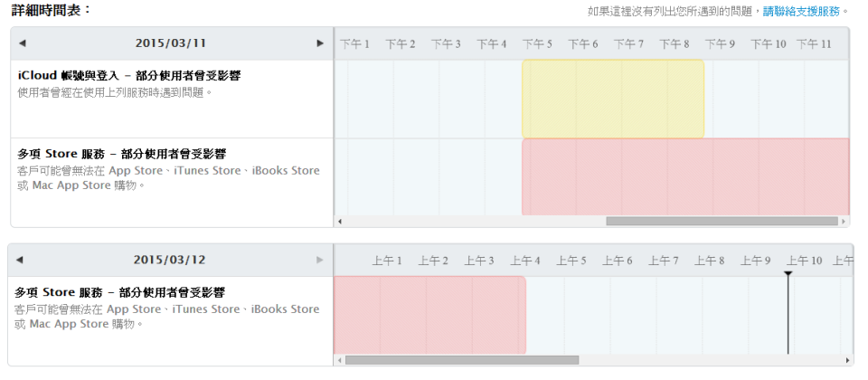Click scrollbar thumb of 03/11 timeline
Image resolution: width=868 pixels, height=380 pixels.
(722, 221)
